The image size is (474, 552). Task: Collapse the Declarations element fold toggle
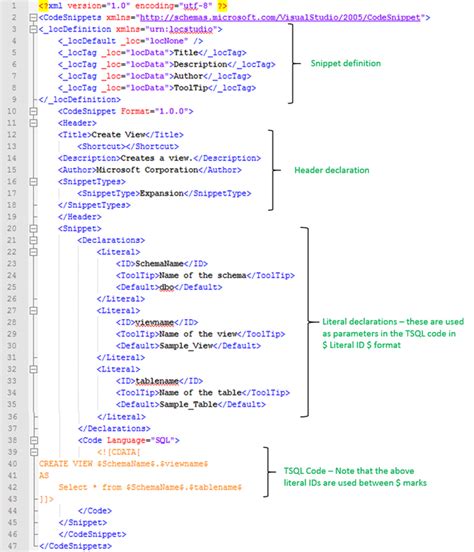click(x=33, y=240)
